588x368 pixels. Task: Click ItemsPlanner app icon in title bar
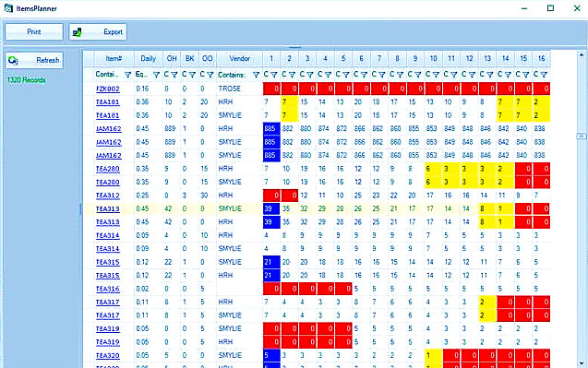(x=8, y=8)
